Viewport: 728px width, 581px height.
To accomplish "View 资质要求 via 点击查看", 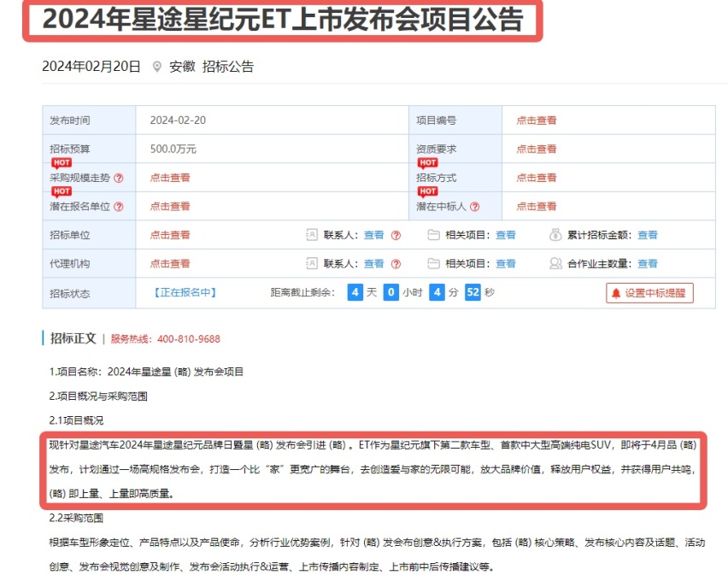I will pyautogui.click(x=537, y=149).
